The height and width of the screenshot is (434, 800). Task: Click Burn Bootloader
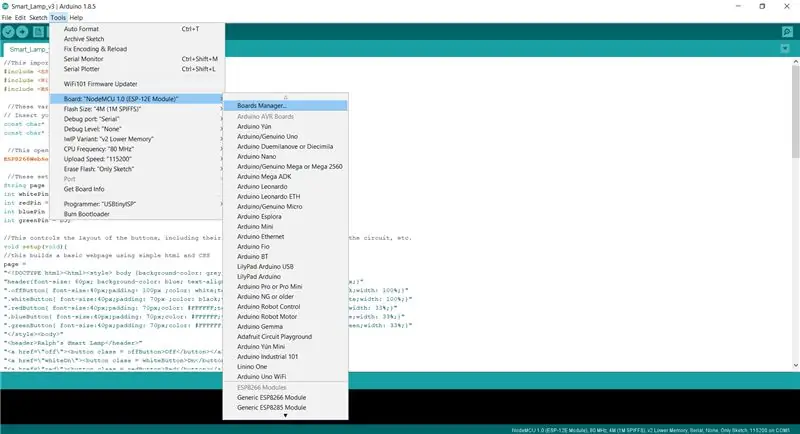(137, 214)
